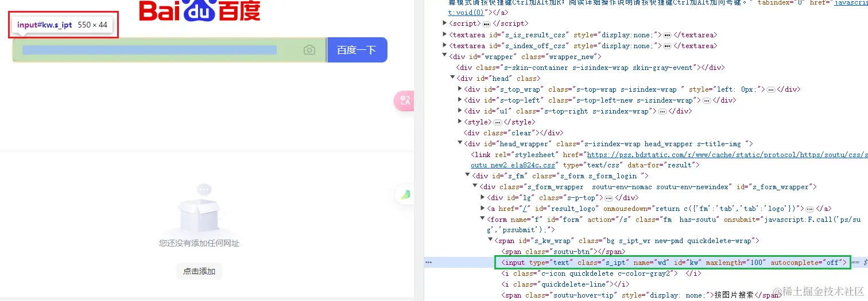Collapse the div id="s_fm" node
Screen dimensions: 868x301
point(467,175)
